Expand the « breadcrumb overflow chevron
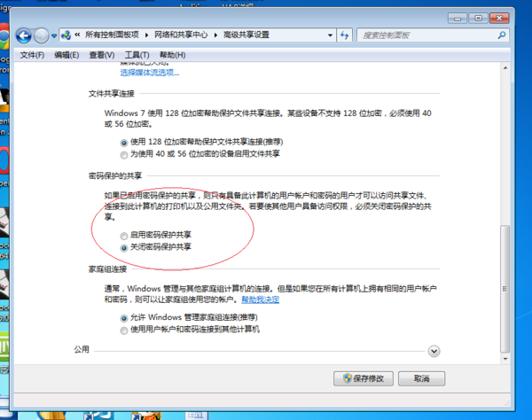This screenshot has height=420, width=532. 77,35
